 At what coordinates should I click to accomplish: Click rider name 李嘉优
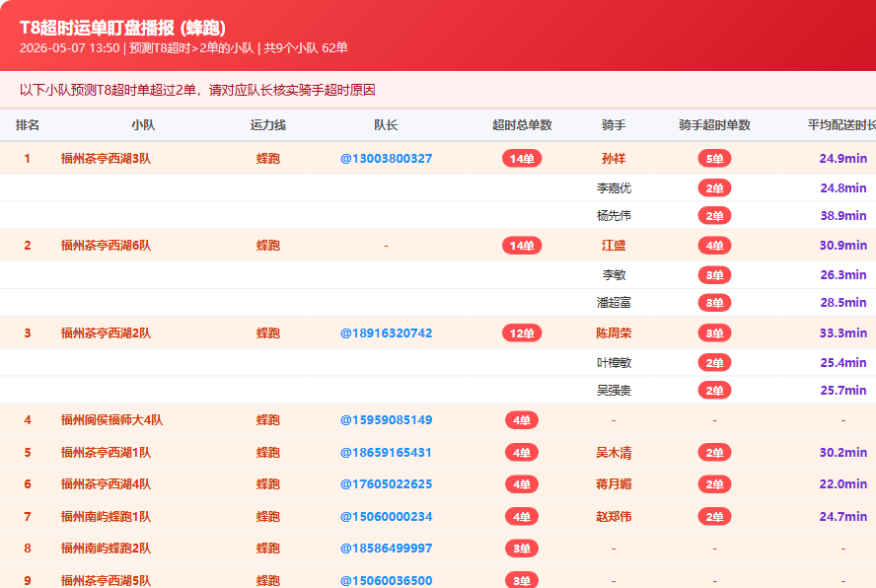point(614,188)
